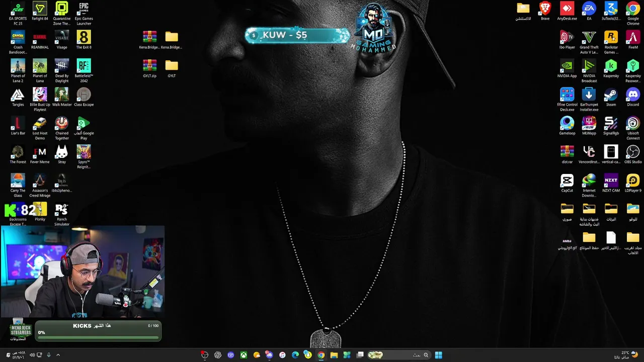644x362 pixels.
Task: Select the LDPlayer 9 icon
Action: (x=633, y=183)
